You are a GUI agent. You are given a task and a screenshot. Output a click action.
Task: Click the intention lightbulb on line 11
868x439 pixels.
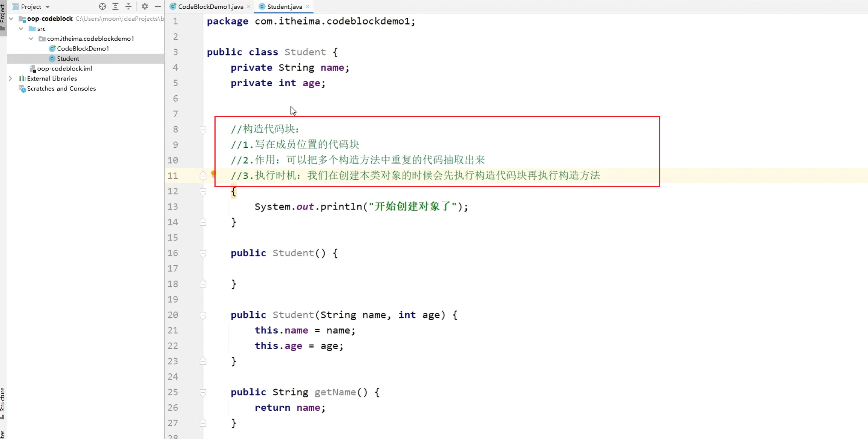[x=214, y=174]
